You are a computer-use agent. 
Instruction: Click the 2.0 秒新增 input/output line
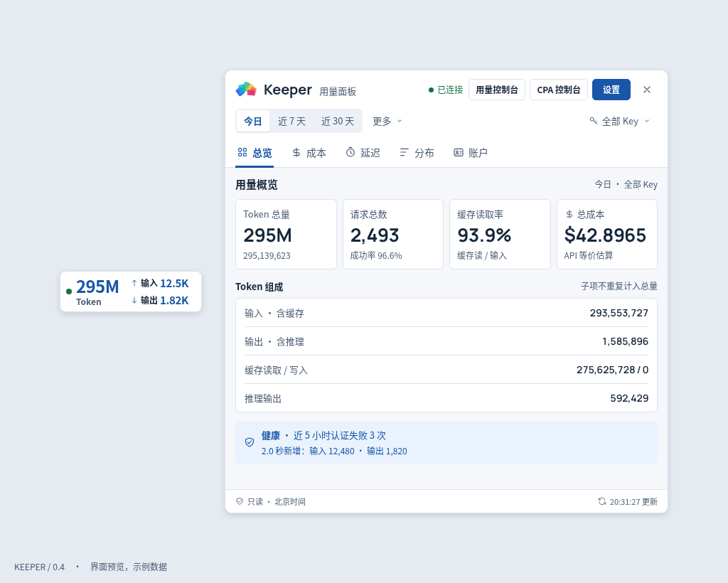coord(334,451)
